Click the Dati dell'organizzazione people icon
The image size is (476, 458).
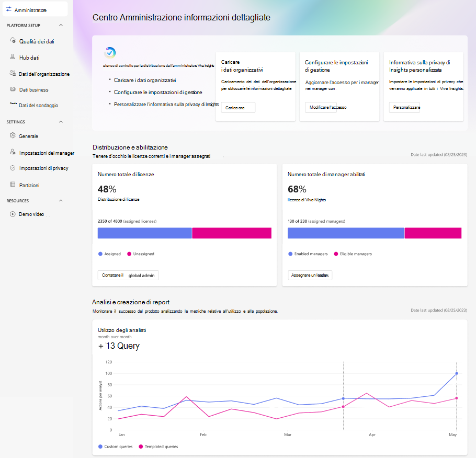(x=13, y=73)
